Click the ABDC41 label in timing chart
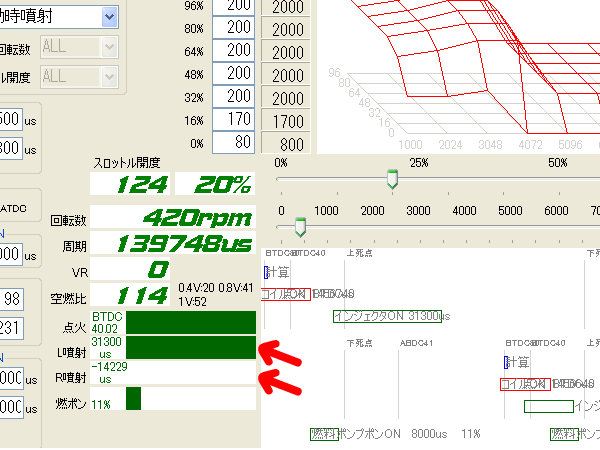This screenshot has height=450, width=600. (x=416, y=343)
